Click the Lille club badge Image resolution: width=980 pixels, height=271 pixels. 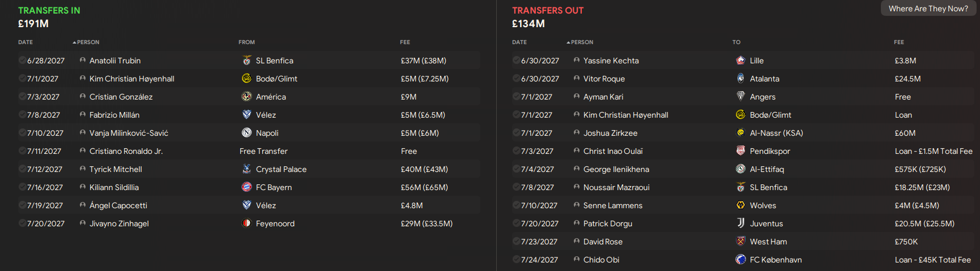740,60
